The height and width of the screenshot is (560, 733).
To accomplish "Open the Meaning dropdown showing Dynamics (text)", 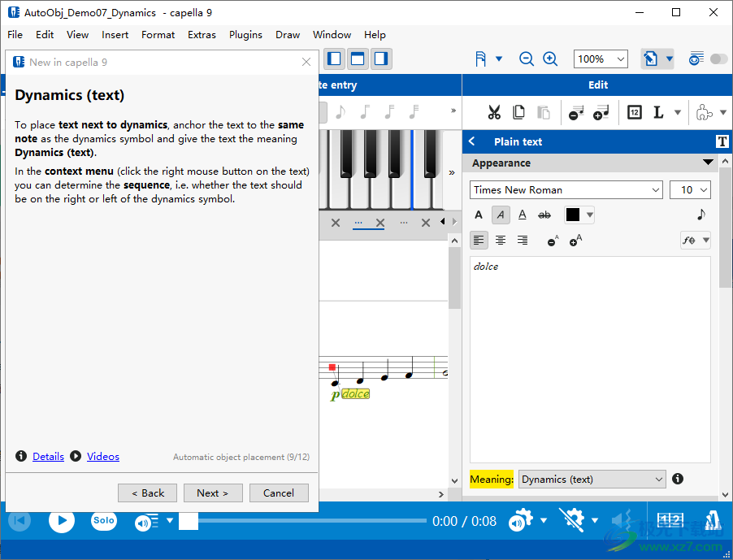I will click(592, 480).
